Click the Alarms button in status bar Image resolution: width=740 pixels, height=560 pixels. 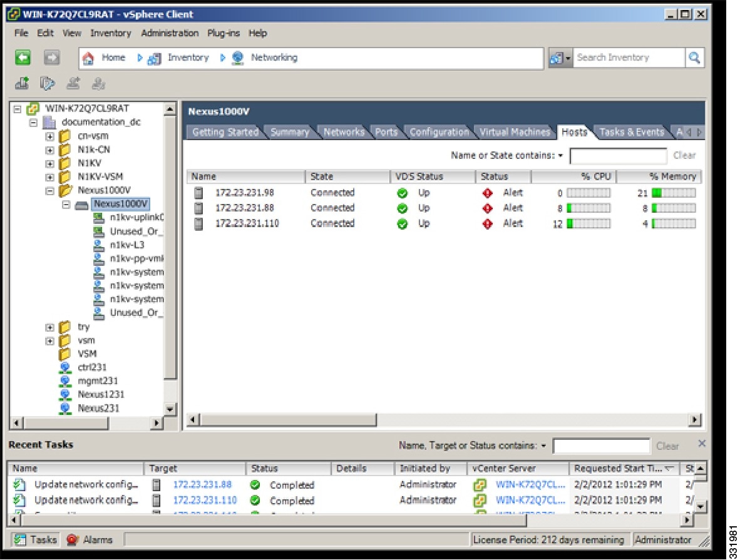90,539
